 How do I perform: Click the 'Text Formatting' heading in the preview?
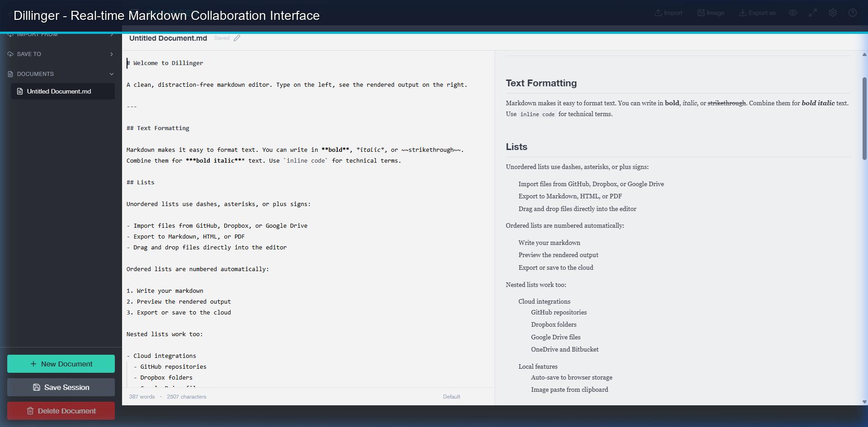pyautogui.click(x=541, y=83)
